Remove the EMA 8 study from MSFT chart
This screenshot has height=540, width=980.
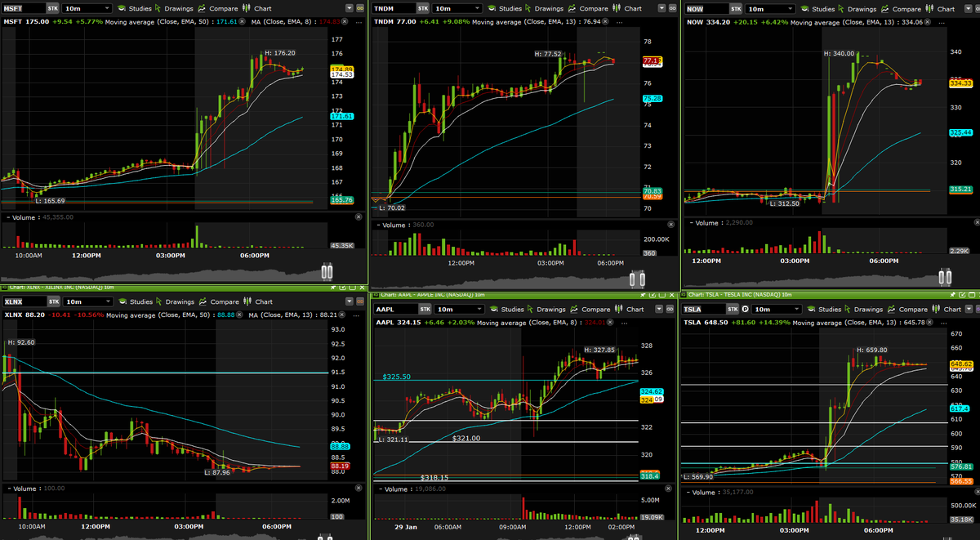pos(345,22)
